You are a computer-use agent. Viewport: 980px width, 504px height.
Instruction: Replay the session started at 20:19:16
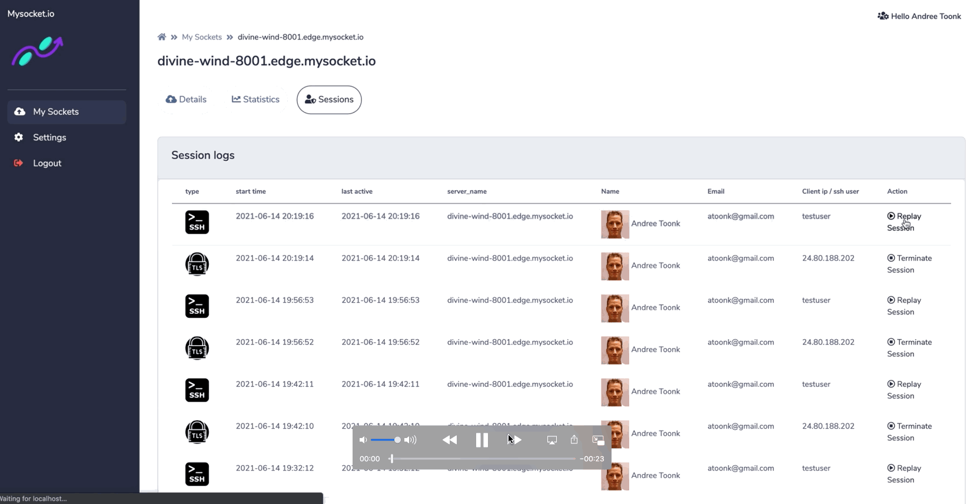tap(904, 222)
